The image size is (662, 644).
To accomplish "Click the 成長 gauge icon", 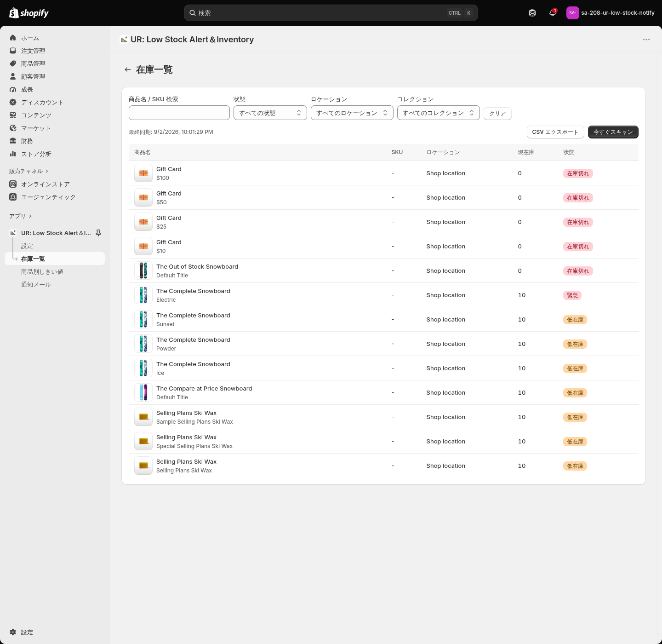I will click(x=13, y=89).
